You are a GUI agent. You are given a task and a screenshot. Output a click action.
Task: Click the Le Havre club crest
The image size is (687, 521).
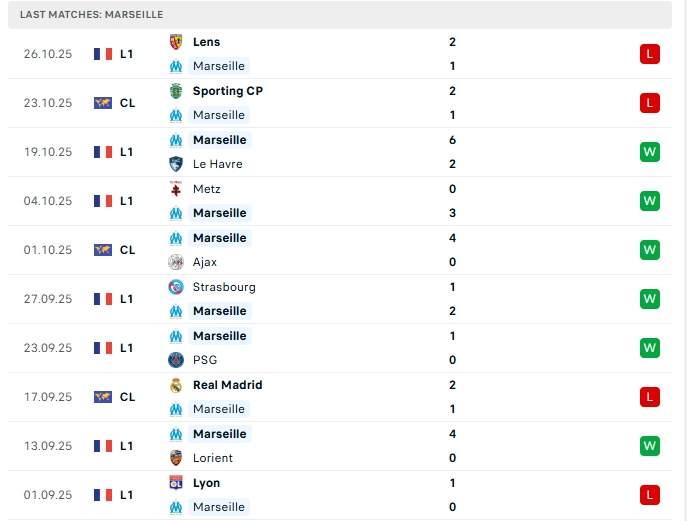[177, 164]
